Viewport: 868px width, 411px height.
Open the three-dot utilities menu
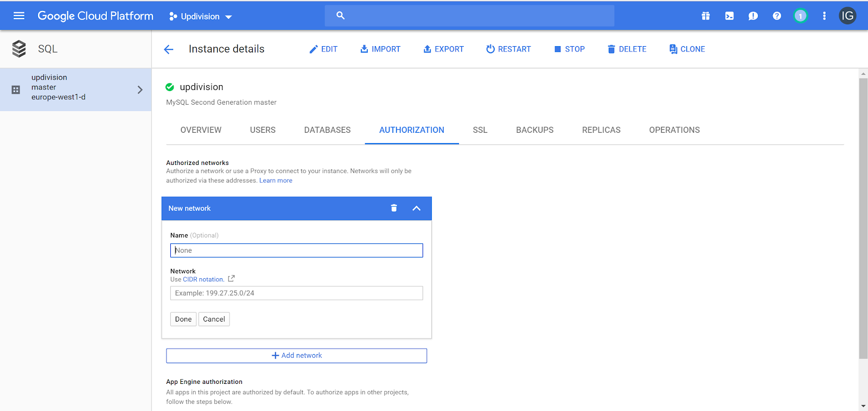824,16
